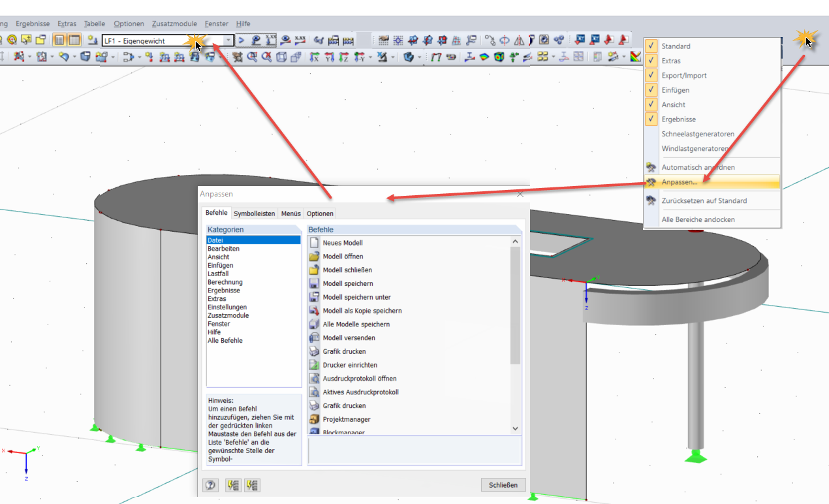Click the Schließen button
Screen dimensions: 829x504
point(503,484)
